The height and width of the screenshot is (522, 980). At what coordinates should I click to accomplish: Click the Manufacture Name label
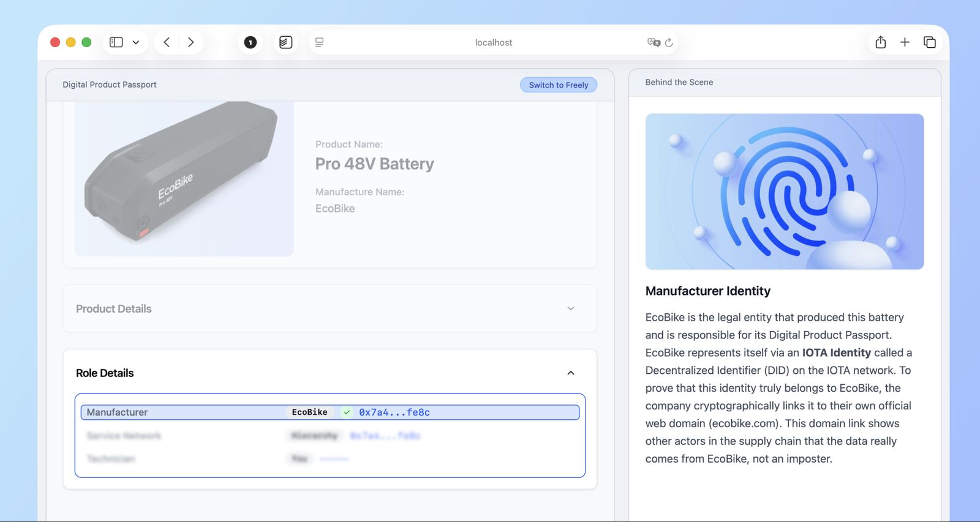click(x=360, y=192)
